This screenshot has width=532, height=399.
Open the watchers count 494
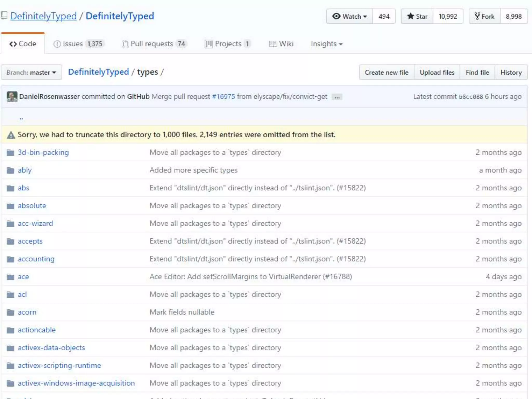pos(384,16)
